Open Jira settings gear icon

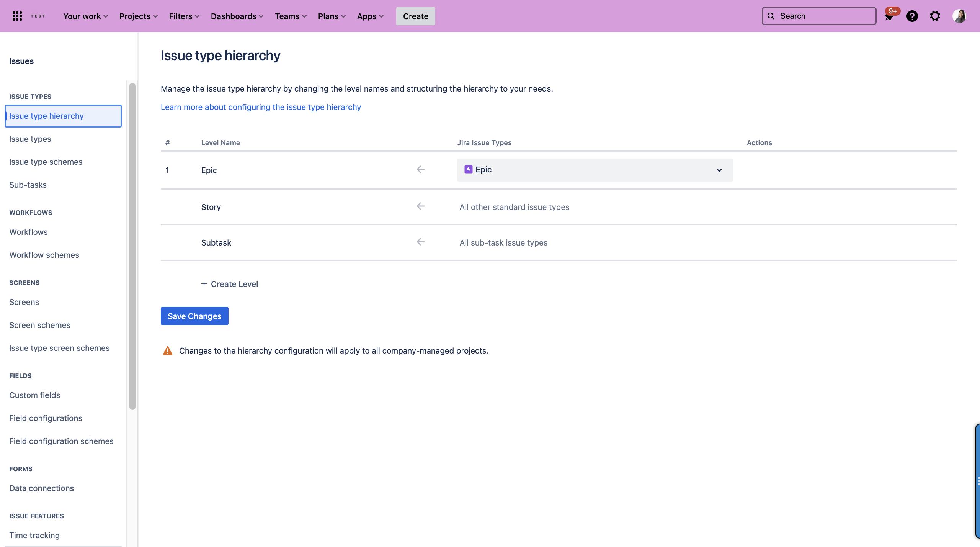935,16
